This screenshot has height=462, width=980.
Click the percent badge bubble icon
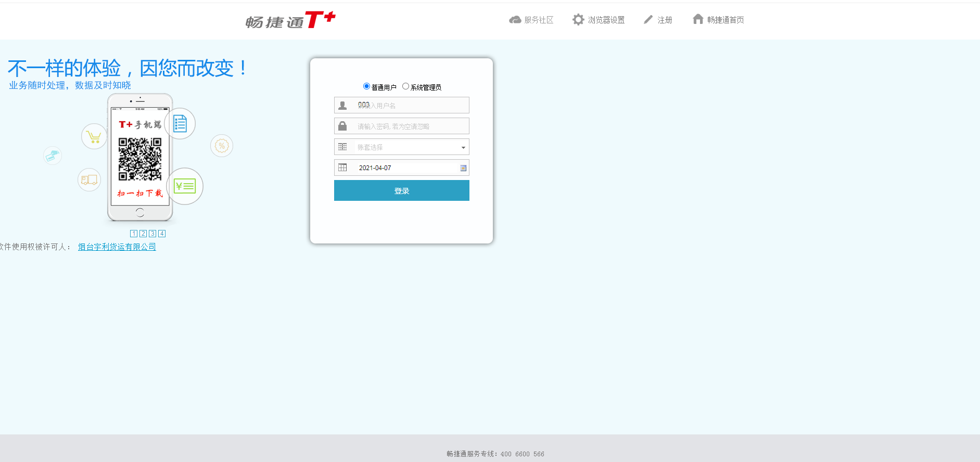pyautogui.click(x=222, y=146)
